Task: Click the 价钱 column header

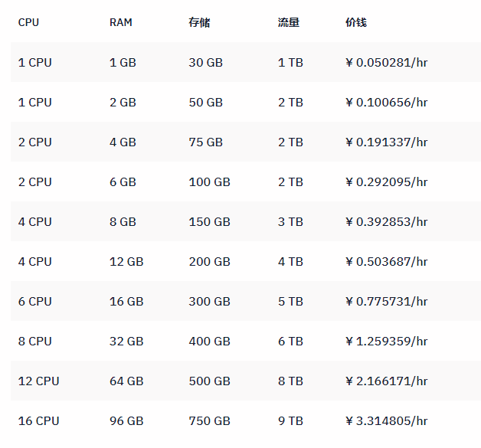Action: [x=356, y=22]
